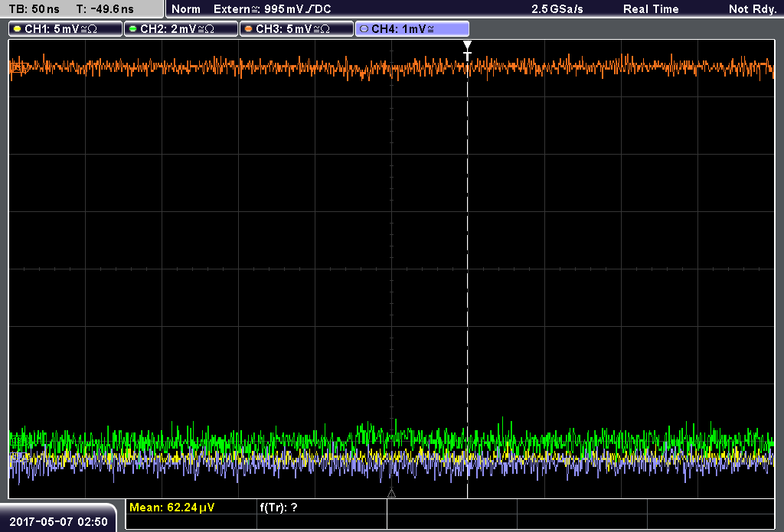Image resolution: width=784 pixels, height=532 pixels.
Task: Select the CH3: 5 mV channel tab
Action: [296, 29]
